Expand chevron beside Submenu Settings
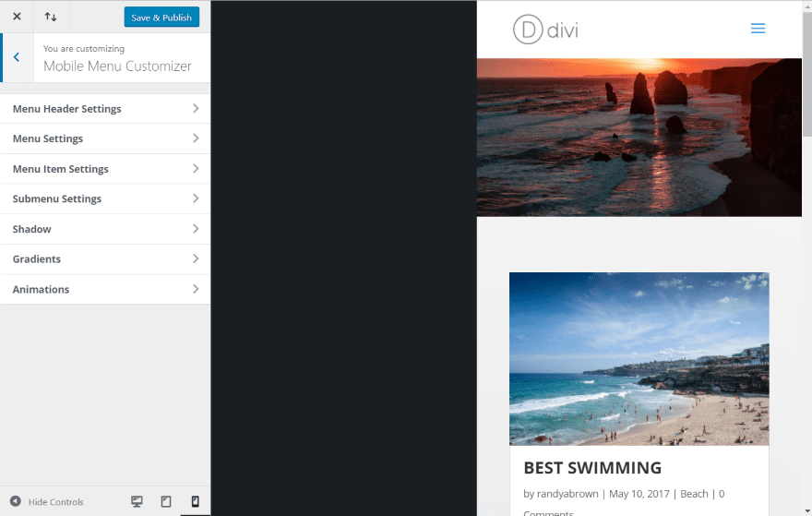The width and height of the screenshot is (812, 516). pos(196,198)
